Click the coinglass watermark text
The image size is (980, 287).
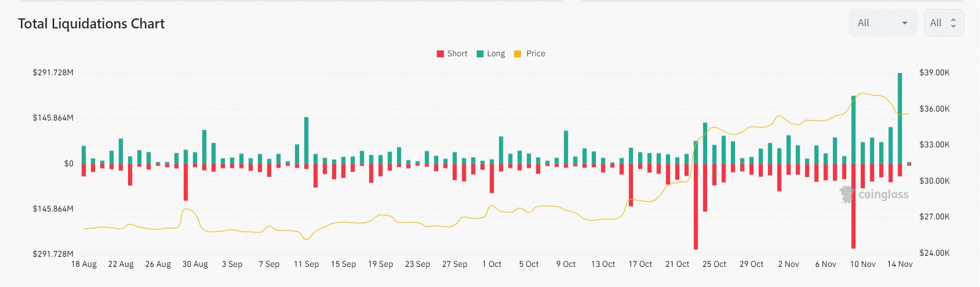pyautogui.click(x=883, y=194)
